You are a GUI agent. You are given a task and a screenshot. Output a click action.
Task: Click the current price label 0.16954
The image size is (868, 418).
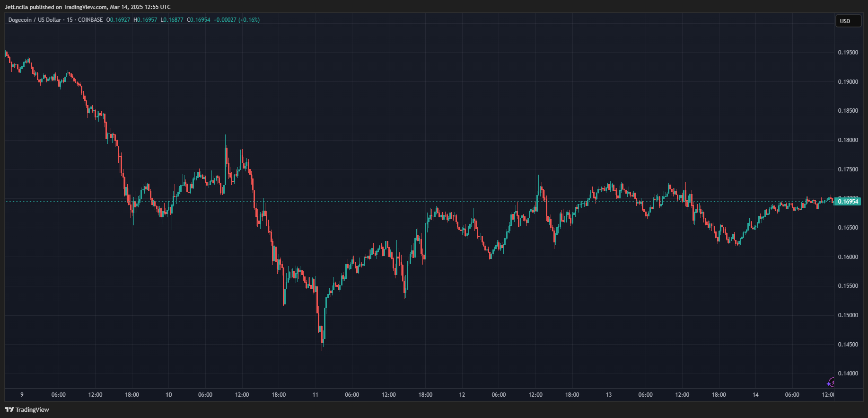point(847,202)
